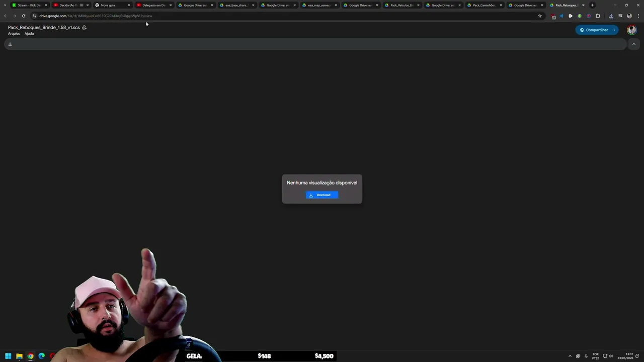
Task: Reload the page with the refresh icon
Action: click(x=24, y=16)
